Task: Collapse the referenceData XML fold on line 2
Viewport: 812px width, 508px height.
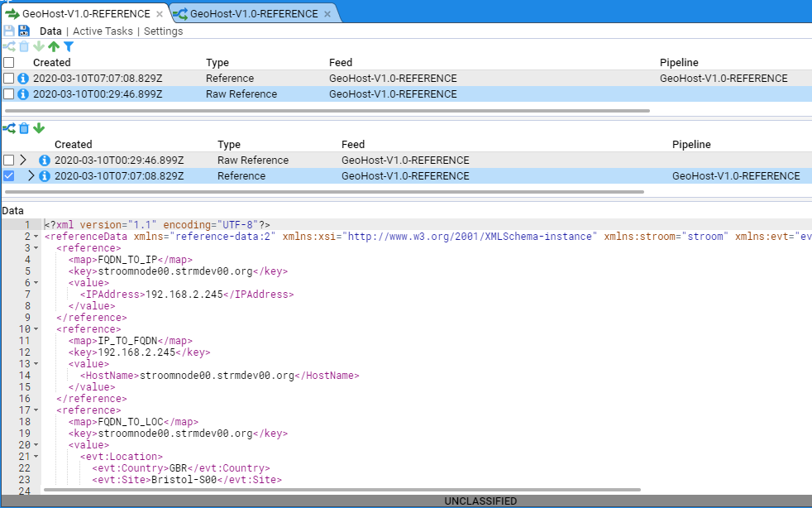Action: click(37, 237)
